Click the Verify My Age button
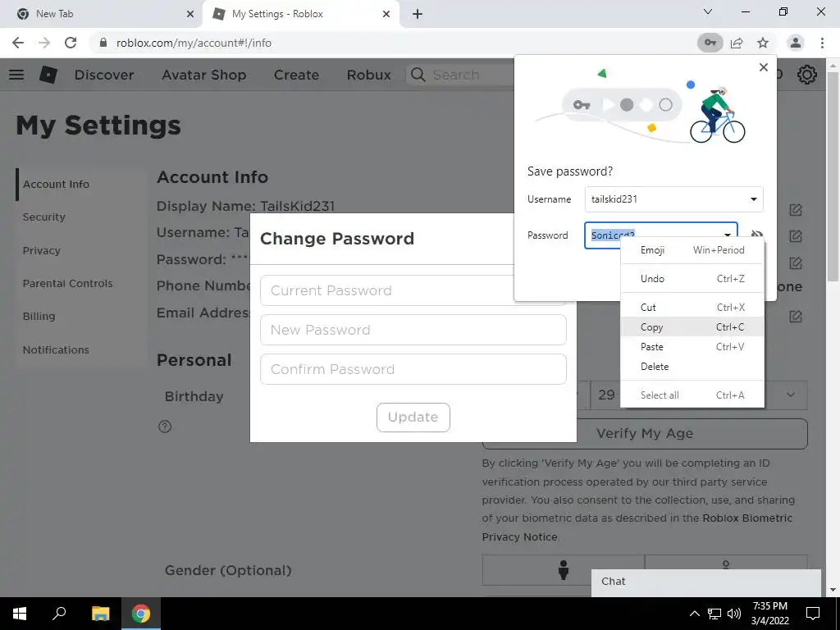This screenshot has width=840, height=630. [x=645, y=433]
